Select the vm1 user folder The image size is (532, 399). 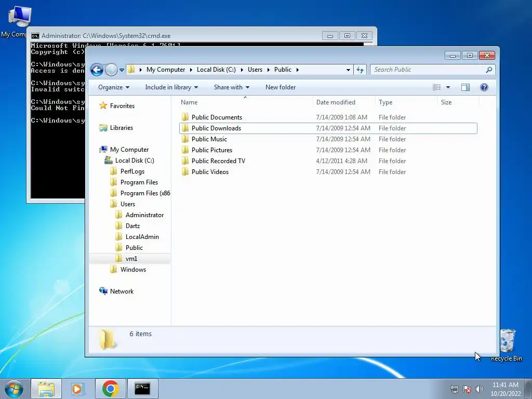coord(127,259)
